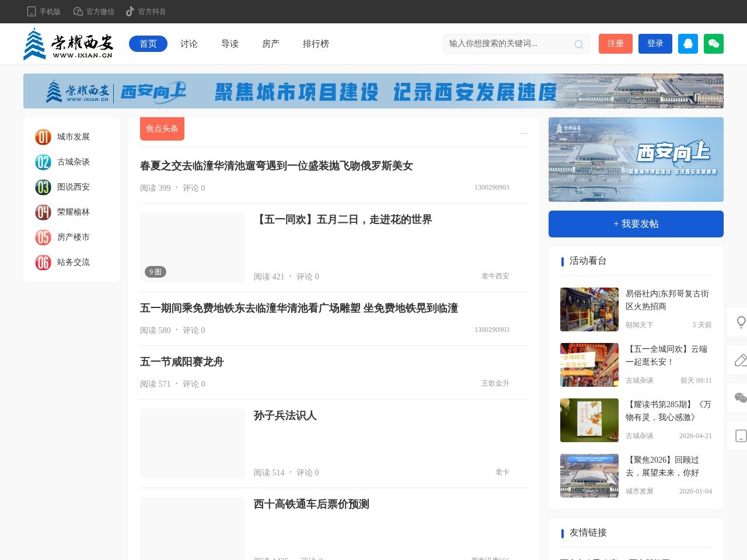The height and width of the screenshot is (560, 747).
Task: Click the 02 古城杂谈 number badge
Action: pyautogui.click(x=43, y=162)
